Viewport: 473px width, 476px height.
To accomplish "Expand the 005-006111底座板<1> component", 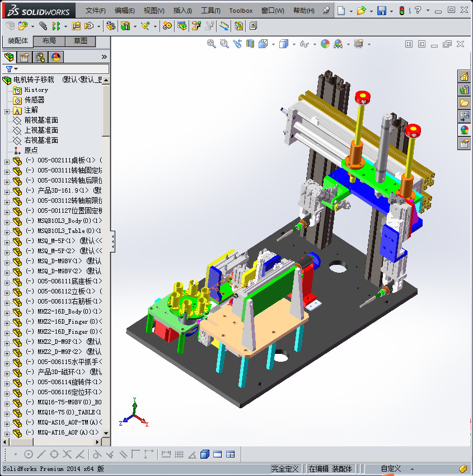I will tap(7, 283).
